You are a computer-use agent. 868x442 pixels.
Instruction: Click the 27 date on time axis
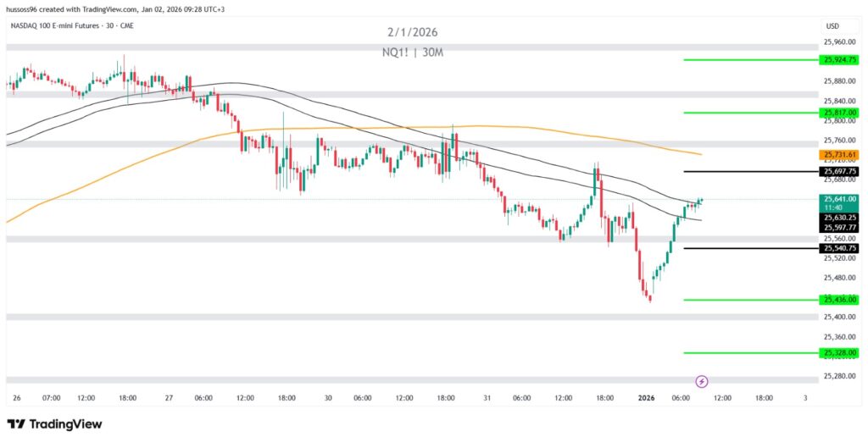168,398
